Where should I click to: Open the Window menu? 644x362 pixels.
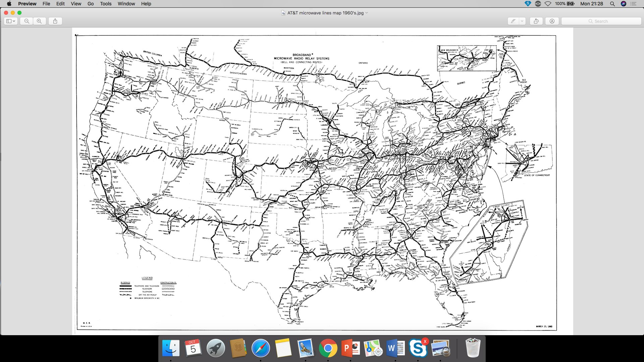point(126,4)
